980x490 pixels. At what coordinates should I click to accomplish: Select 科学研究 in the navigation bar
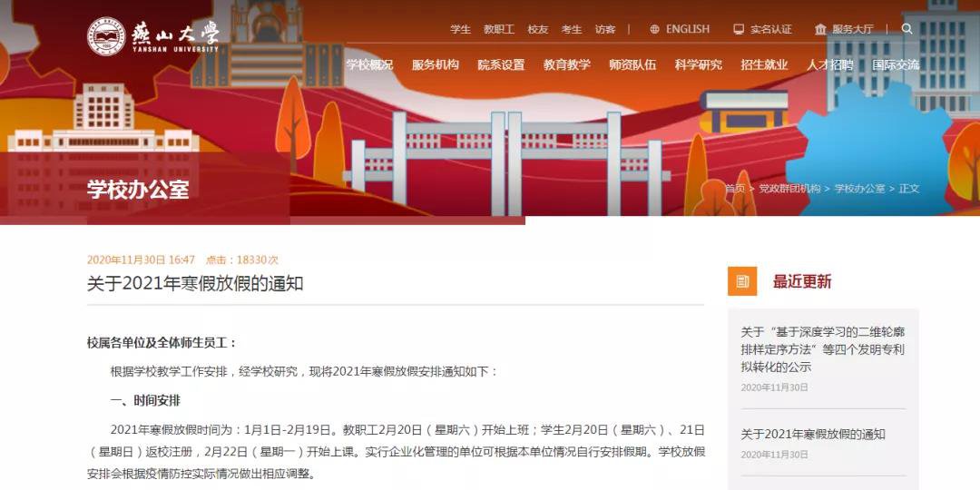[698, 64]
